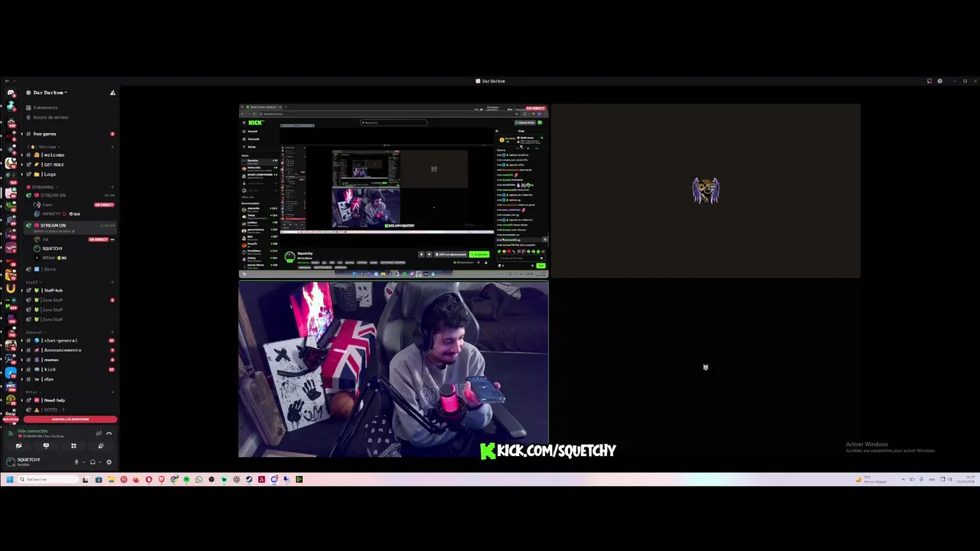
Task: Open the Événements entry
Action: [x=45, y=108]
